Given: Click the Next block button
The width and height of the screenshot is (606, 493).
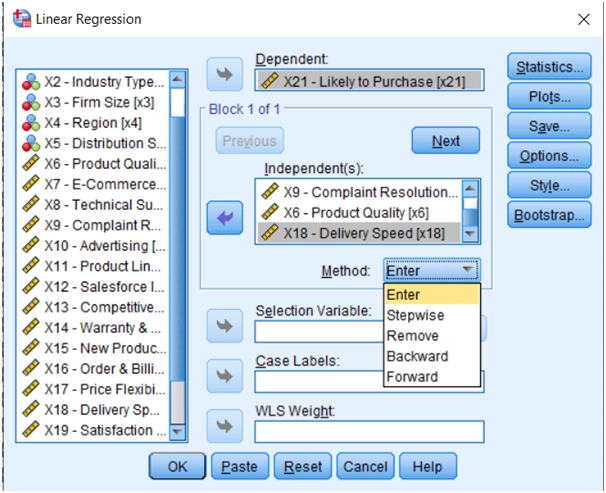Looking at the screenshot, I should coord(445,141).
